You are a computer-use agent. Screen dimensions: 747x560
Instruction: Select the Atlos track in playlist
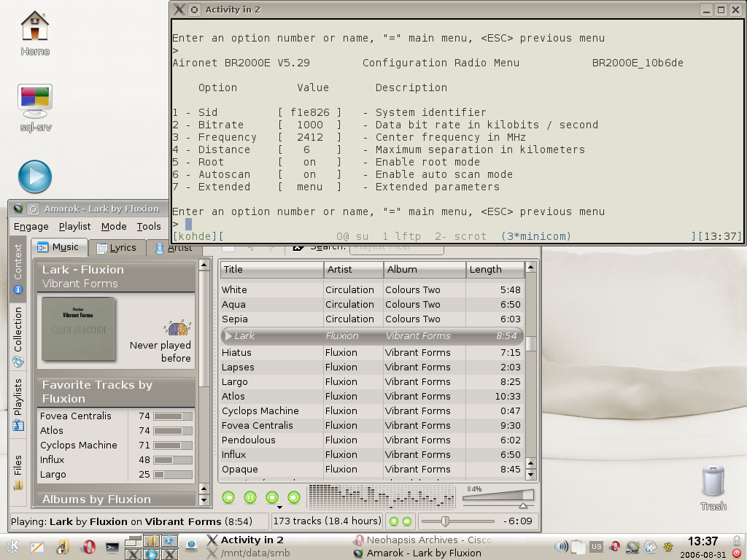pos(371,396)
